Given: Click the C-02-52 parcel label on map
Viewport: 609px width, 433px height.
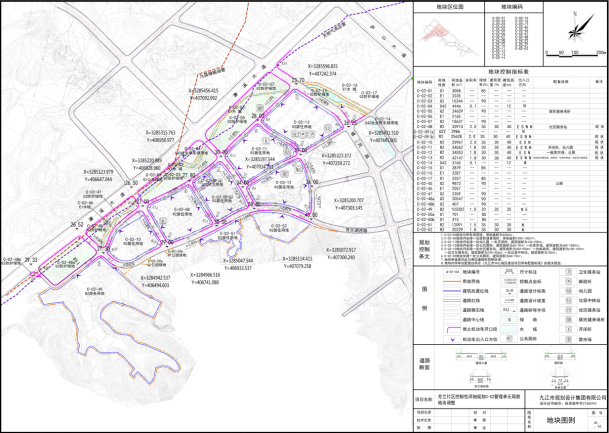Looking at the screenshot, I should (x=278, y=228).
